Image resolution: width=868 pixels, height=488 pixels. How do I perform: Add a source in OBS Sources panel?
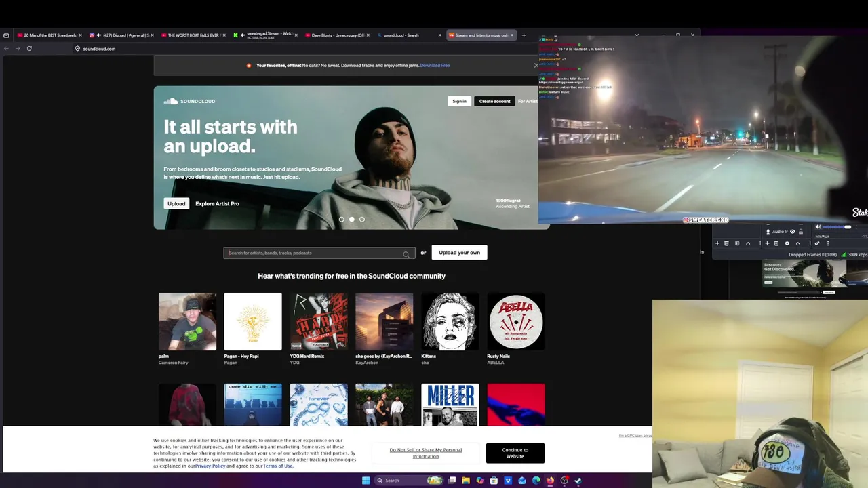(x=767, y=243)
